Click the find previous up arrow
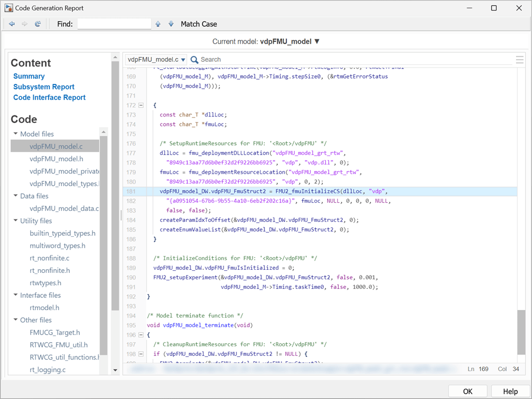 pos(158,24)
